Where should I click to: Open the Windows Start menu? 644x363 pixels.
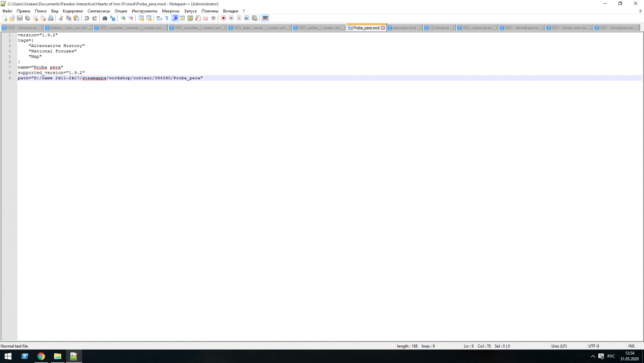pyautogui.click(x=8, y=357)
